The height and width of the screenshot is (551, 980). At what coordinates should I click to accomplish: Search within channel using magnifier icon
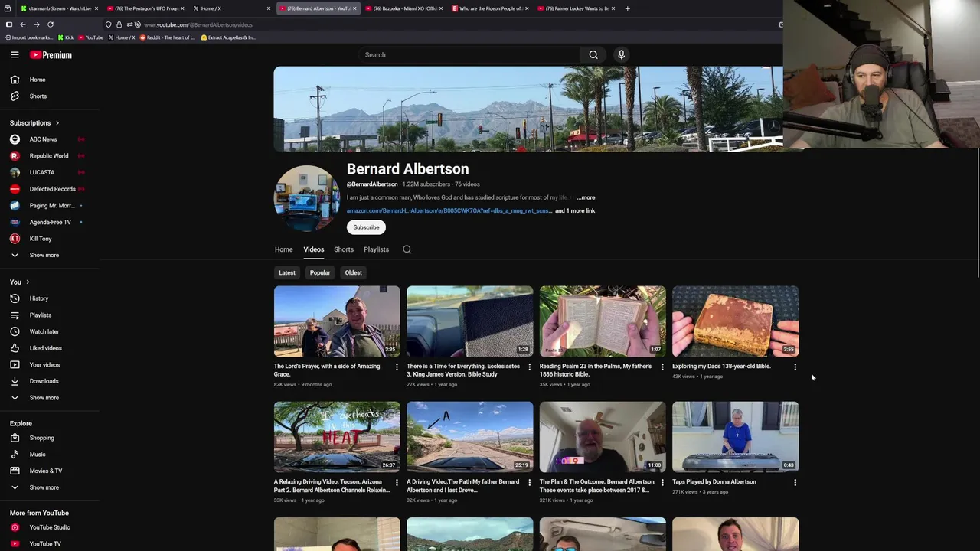(407, 249)
